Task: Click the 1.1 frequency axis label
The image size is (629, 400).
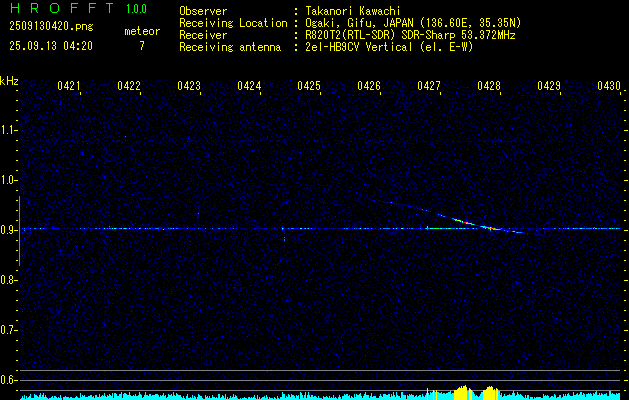Action: point(8,129)
